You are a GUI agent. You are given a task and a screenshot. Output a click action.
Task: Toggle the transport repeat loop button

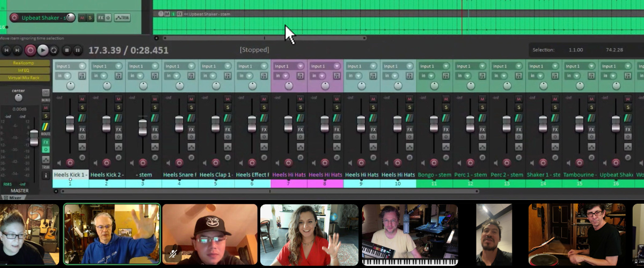(54, 50)
